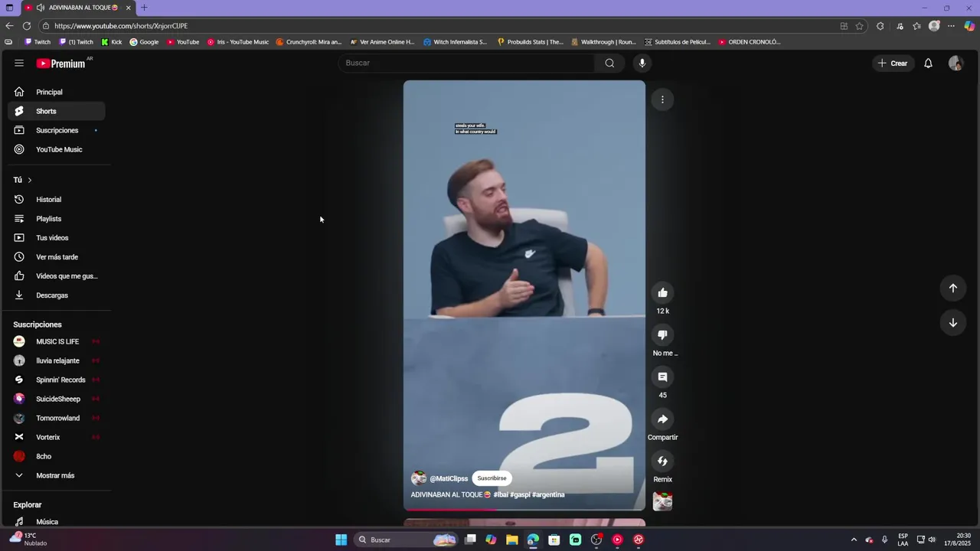
Task: Click the Crear button
Action: (893, 64)
